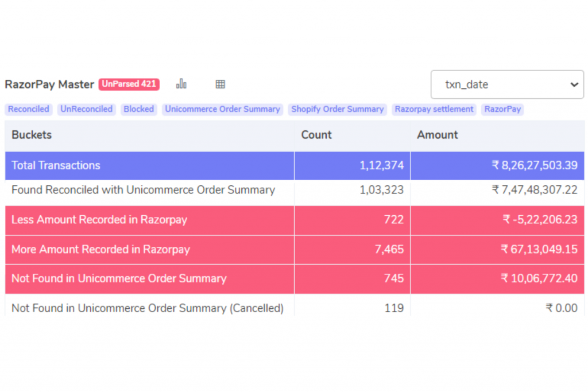Screen dimensions: 588x392
Task: Click the amount ₹ 67,13,049.15
Action: tap(539, 250)
